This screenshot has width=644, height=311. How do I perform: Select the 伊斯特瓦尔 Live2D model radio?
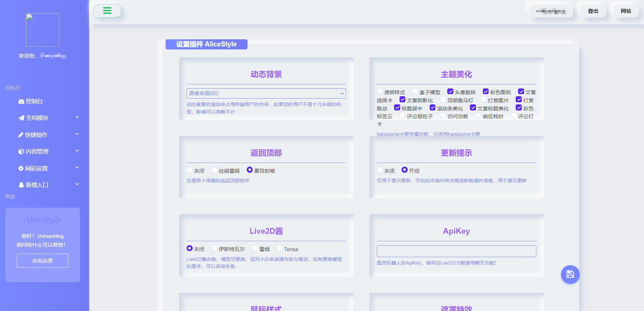[214, 248]
